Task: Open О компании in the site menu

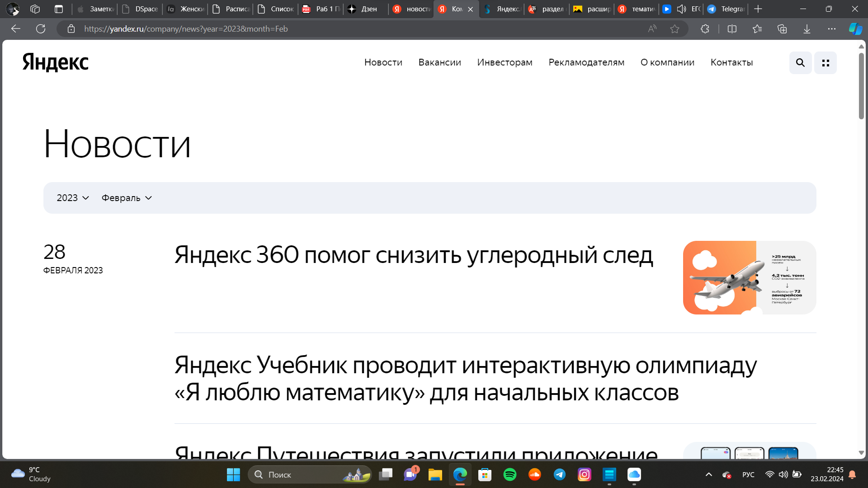Action: click(x=667, y=62)
